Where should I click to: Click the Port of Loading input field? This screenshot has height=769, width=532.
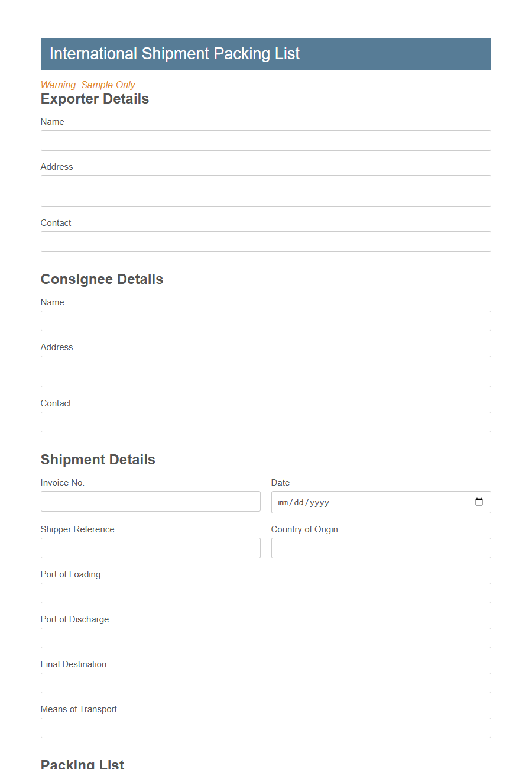coord(265,593)
